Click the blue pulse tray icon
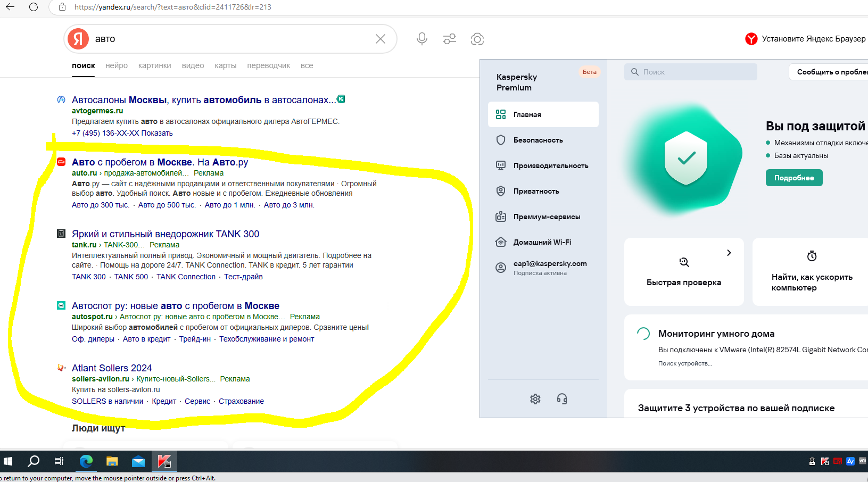 click(x=850, y=461)
